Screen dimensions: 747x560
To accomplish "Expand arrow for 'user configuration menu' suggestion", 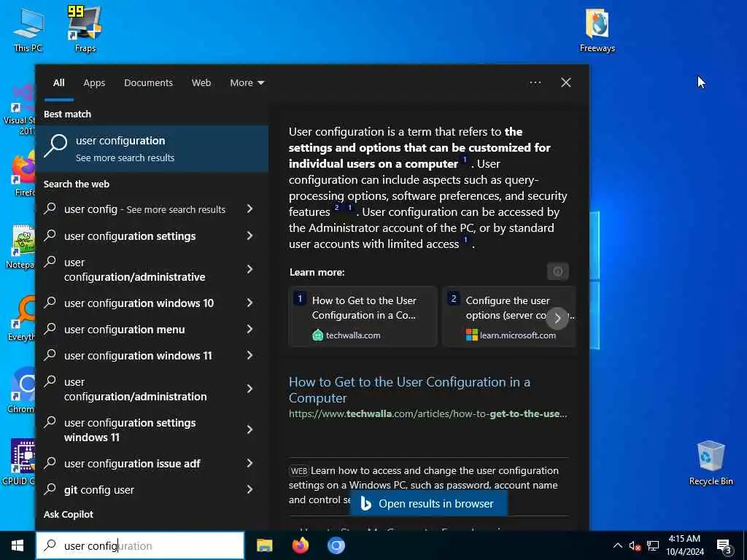I will pyautogui.click(x=249, y=329).
